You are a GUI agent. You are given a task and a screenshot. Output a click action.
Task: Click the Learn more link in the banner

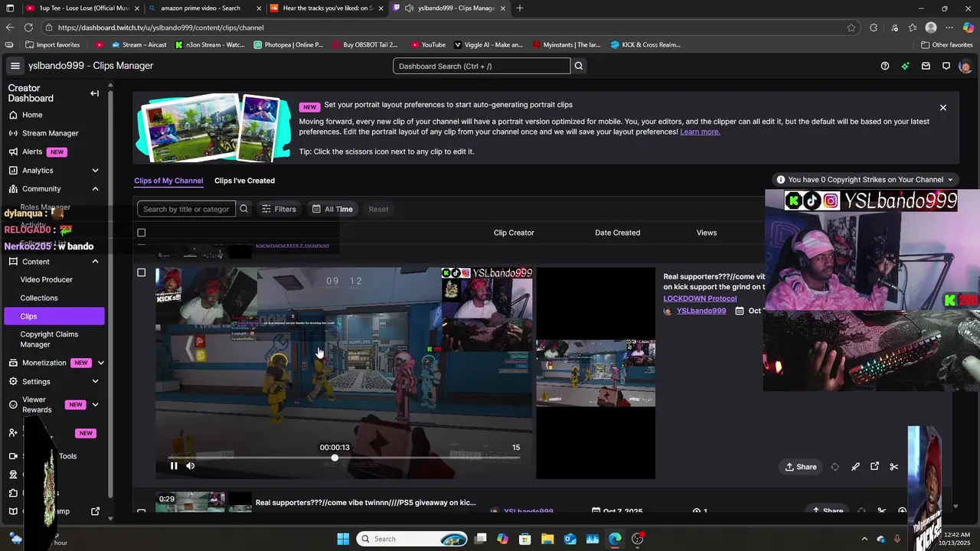point(700,132)
